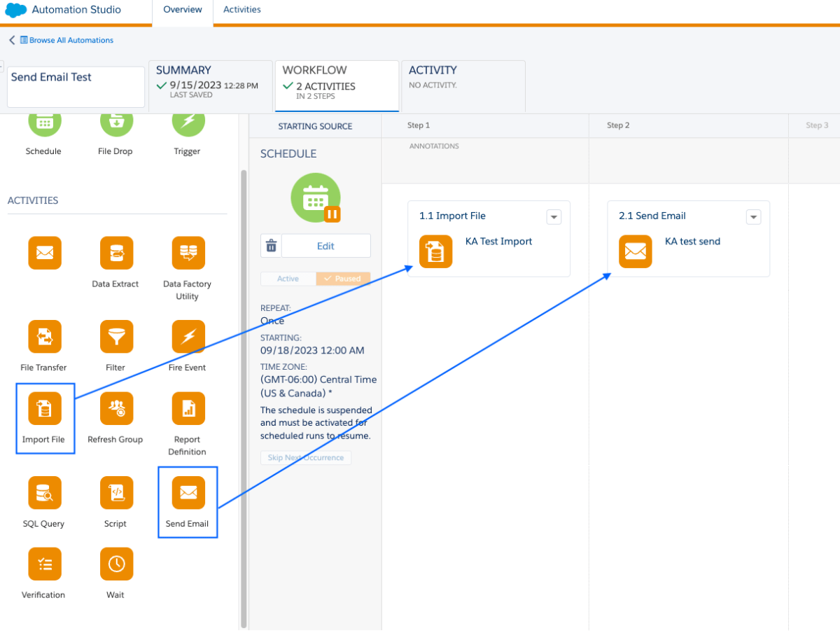Switch schedule state to Active

click(288, 279)
